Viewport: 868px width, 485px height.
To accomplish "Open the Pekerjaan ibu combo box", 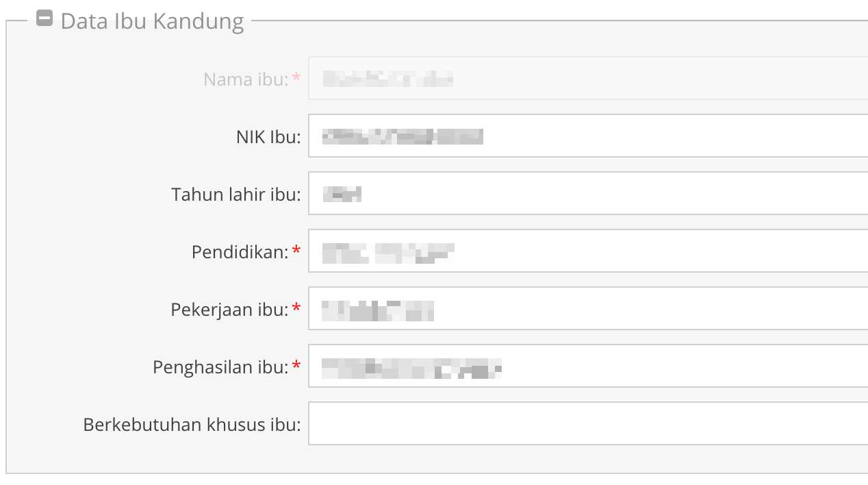I will coord(588,308).
